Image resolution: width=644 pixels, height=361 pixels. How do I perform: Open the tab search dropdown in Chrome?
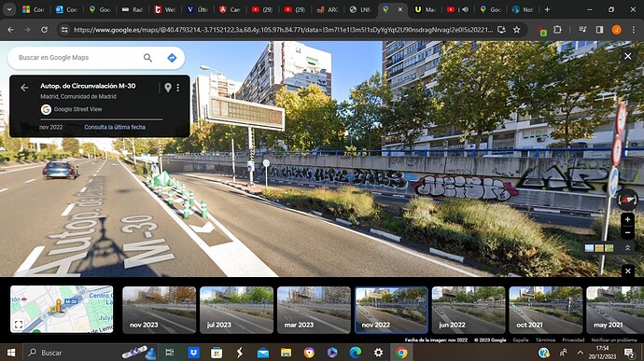[x=9, y=9]
